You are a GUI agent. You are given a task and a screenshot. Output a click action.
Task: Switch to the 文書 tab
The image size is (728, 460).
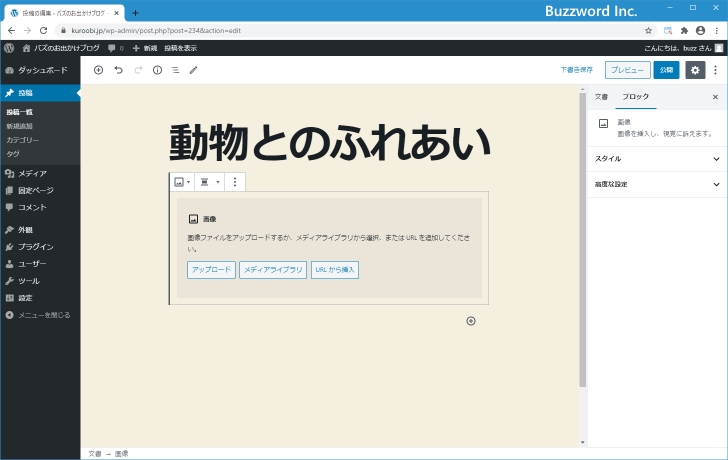coord(601,97)
